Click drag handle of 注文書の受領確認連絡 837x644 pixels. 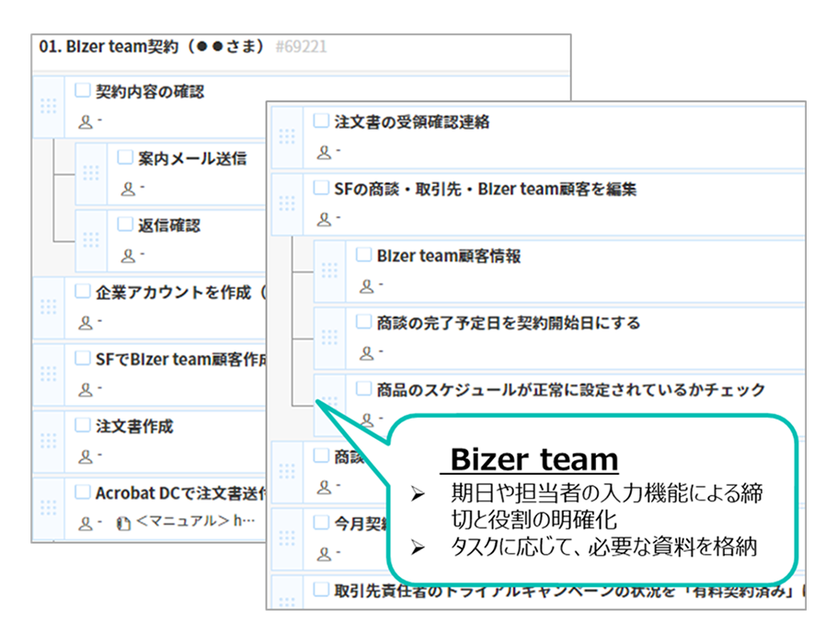287,136
